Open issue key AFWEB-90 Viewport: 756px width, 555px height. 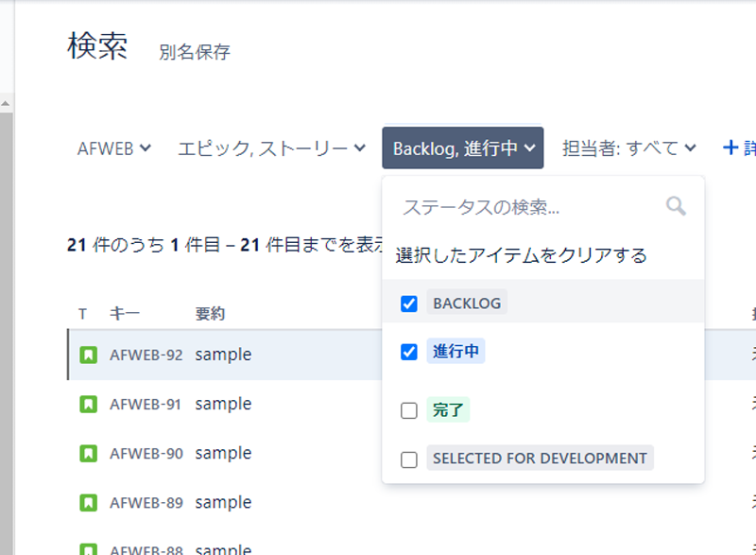pyautogui.click(x=146, y=454)
